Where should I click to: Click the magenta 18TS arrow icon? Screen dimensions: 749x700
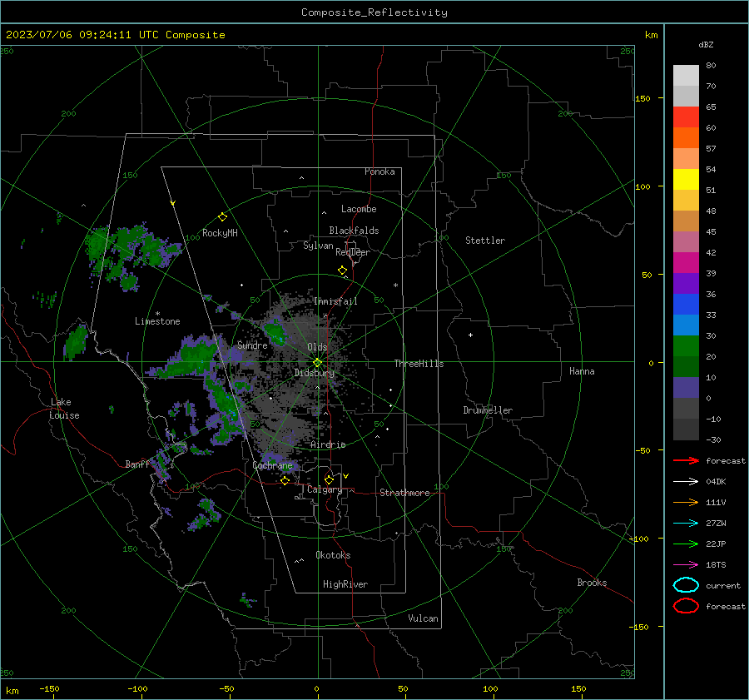(x=686, y=565)
